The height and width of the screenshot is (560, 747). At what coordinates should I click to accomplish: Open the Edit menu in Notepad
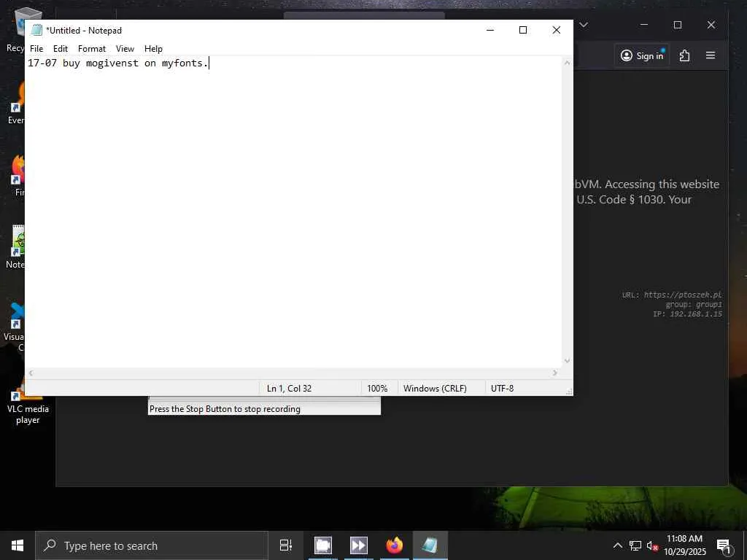[60, 49]
